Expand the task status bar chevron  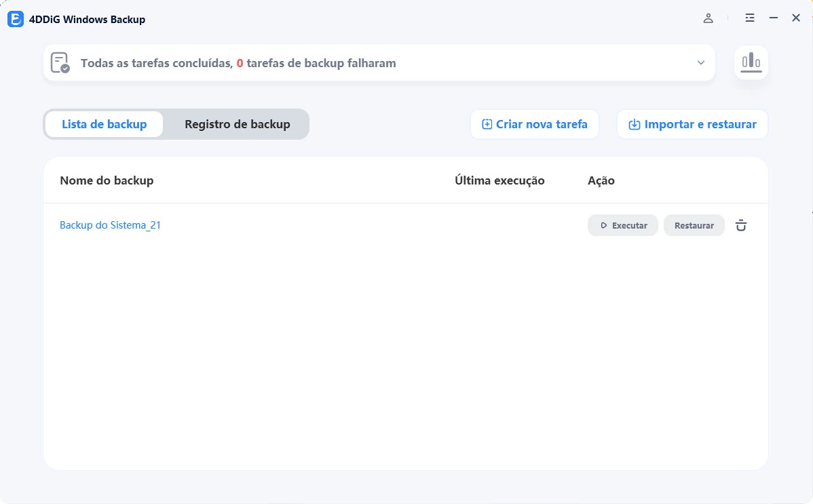tap(700, 63)
